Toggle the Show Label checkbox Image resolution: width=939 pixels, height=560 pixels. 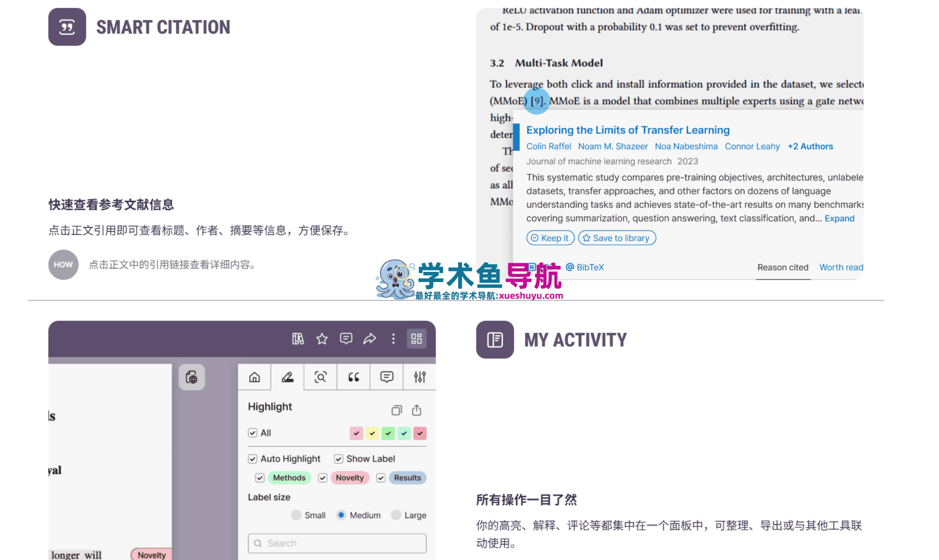[x=339, y=459]
